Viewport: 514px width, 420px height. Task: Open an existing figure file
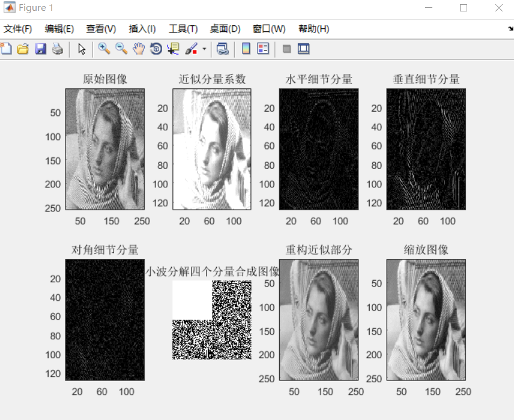coord(23,49)
